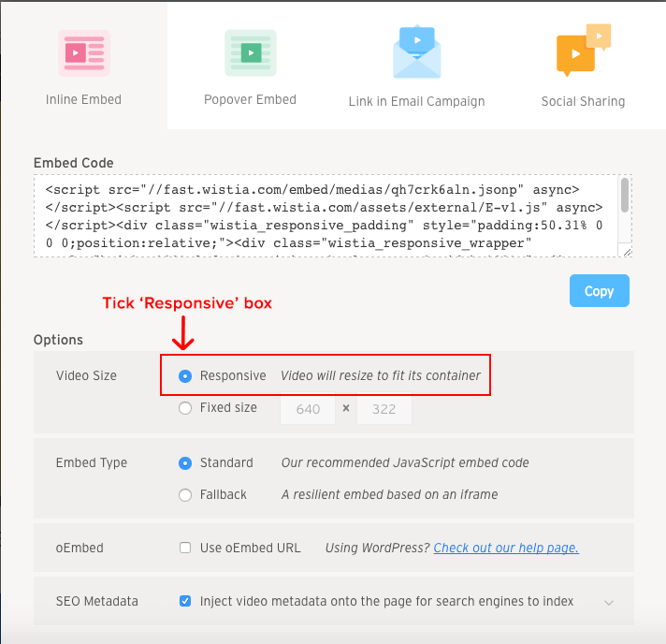Click the Social Sharing icon
666x644 pixels.
tap(583, 52)
